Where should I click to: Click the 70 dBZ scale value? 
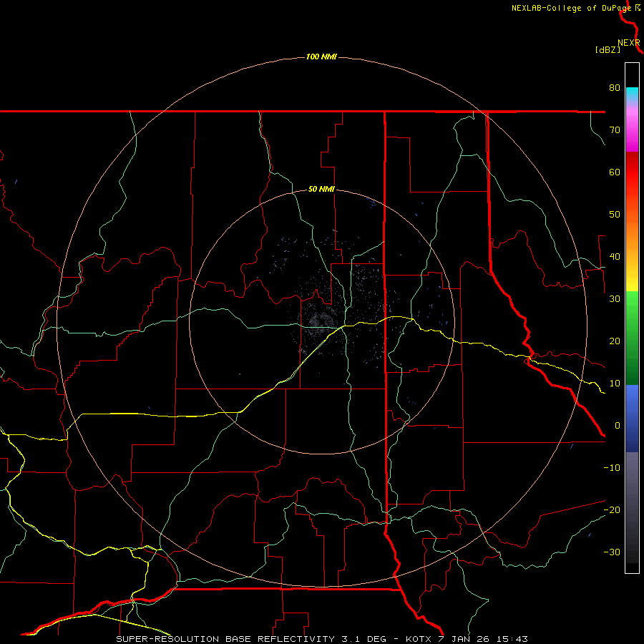tap(615, 130)
